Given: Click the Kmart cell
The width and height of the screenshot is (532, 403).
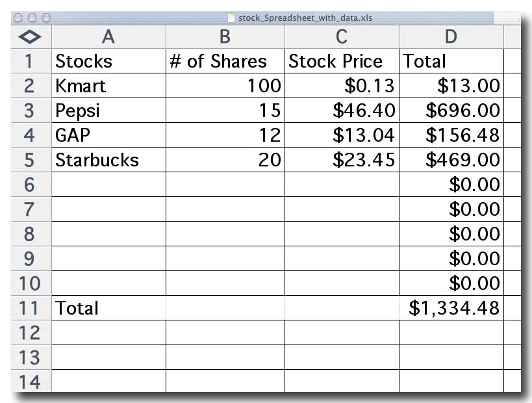Looking at the screenshot, I should (108, 86).
